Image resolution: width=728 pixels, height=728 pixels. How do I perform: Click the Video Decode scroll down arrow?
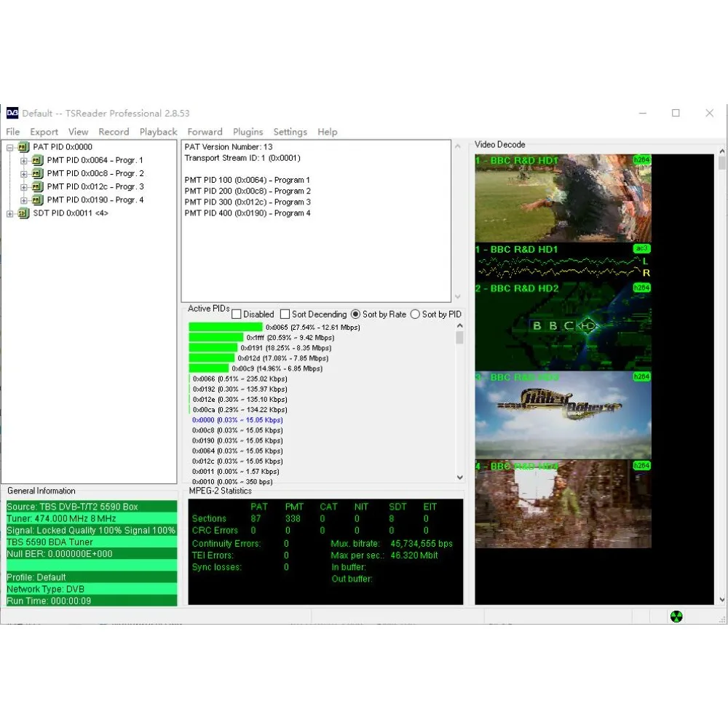click(722, 599)
